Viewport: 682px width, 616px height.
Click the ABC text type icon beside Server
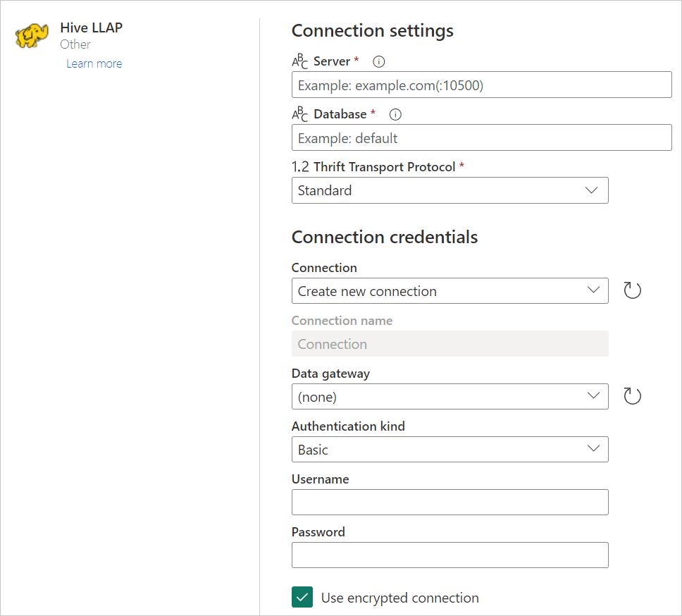click(x=300, y=62)
